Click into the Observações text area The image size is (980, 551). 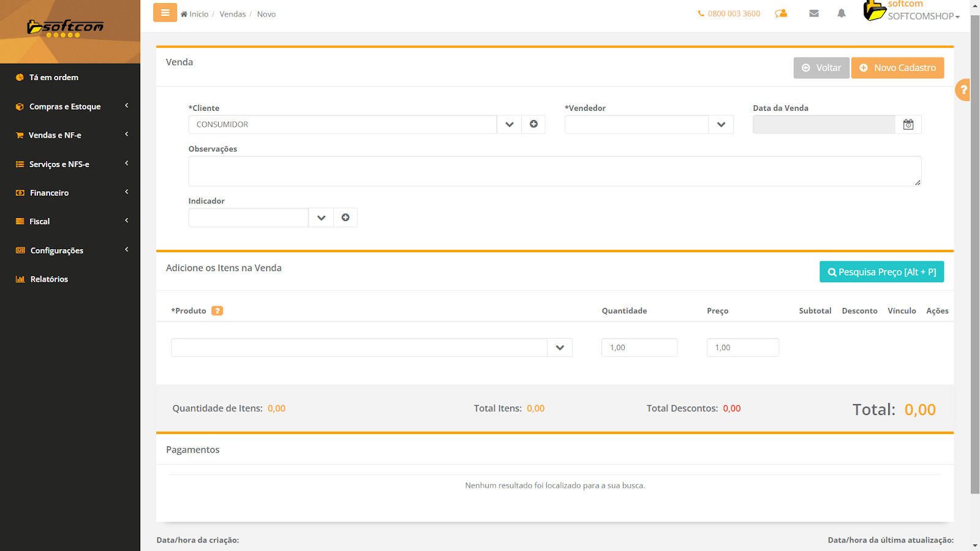554,171
